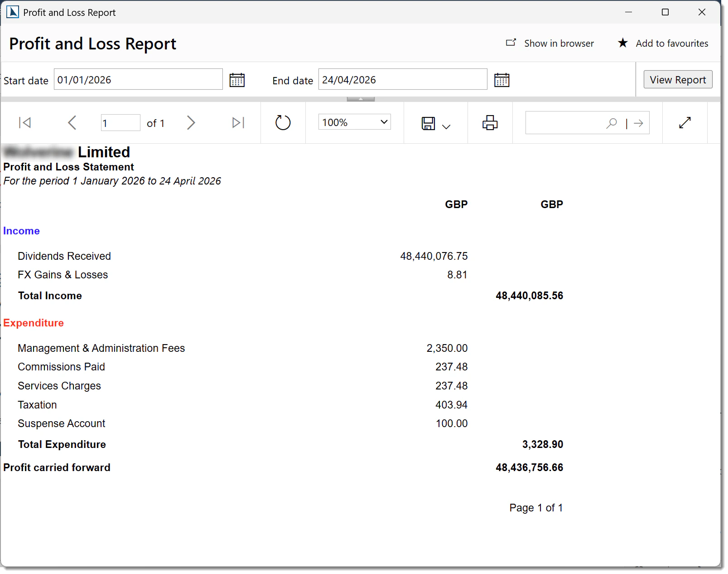Click the current page number box
728x574 pixels.
[121, 123]
